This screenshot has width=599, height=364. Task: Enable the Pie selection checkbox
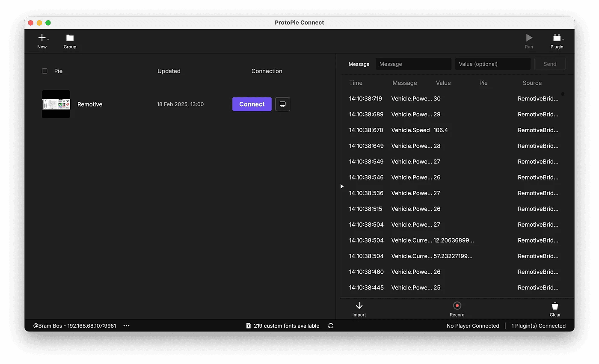(x=44, y=71)
